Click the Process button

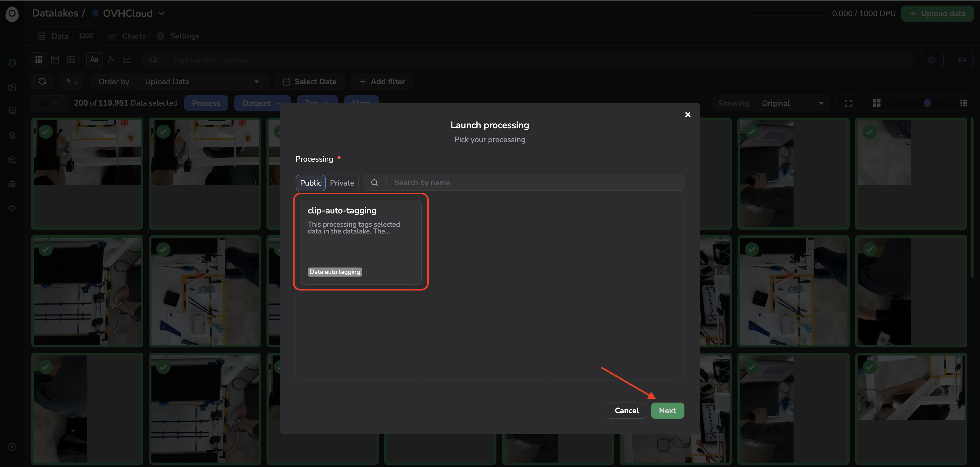point(206,103)
